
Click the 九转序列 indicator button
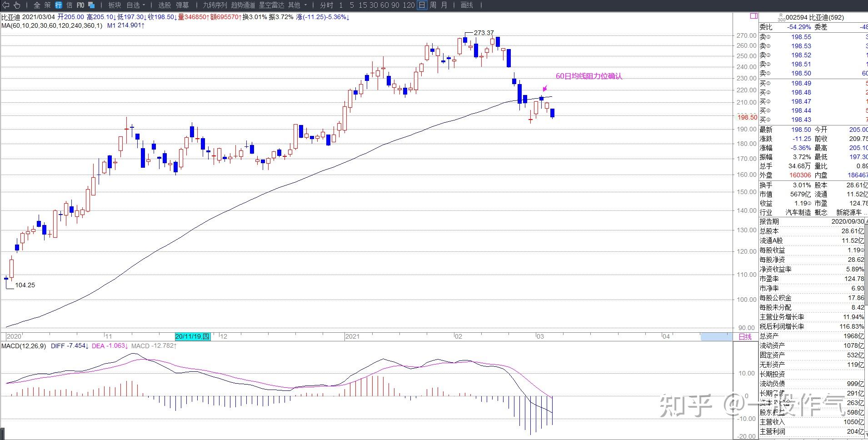[x=215, y=5]
